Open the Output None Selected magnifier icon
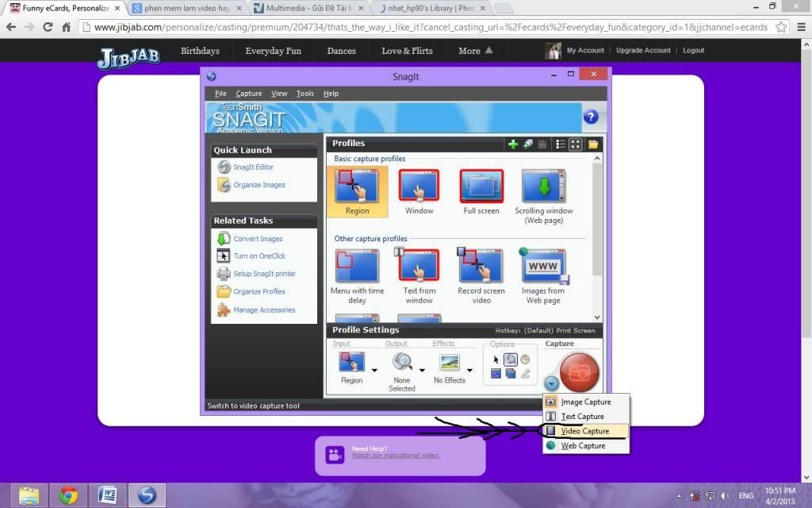812x508 pixels. 402,362
